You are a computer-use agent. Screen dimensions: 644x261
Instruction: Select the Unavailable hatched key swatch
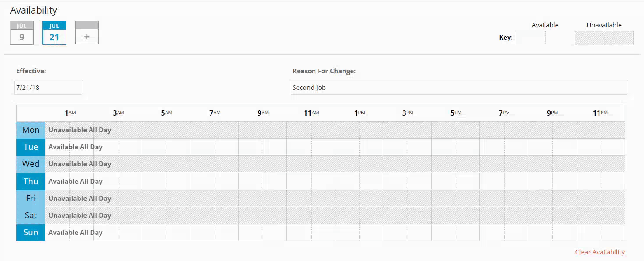click(604, 38)
